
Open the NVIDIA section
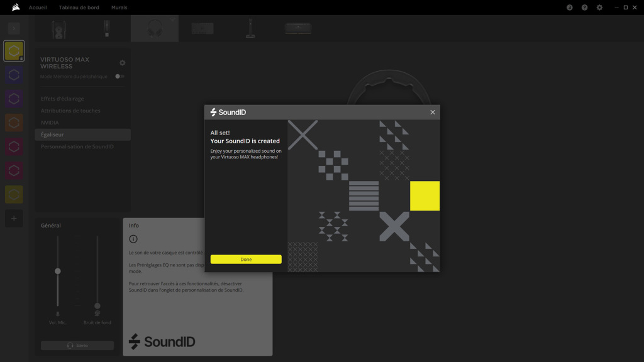50,123
